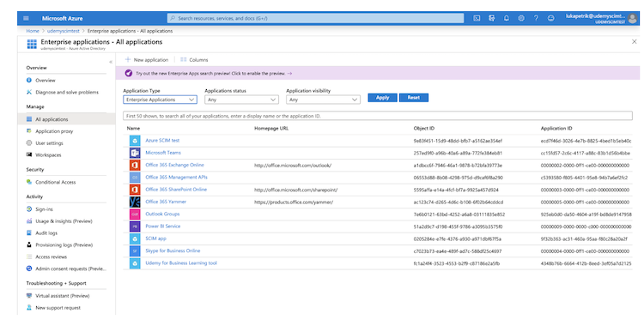Open the settings gear icon
Screen dimensions: 644x326
click(521, 18)
